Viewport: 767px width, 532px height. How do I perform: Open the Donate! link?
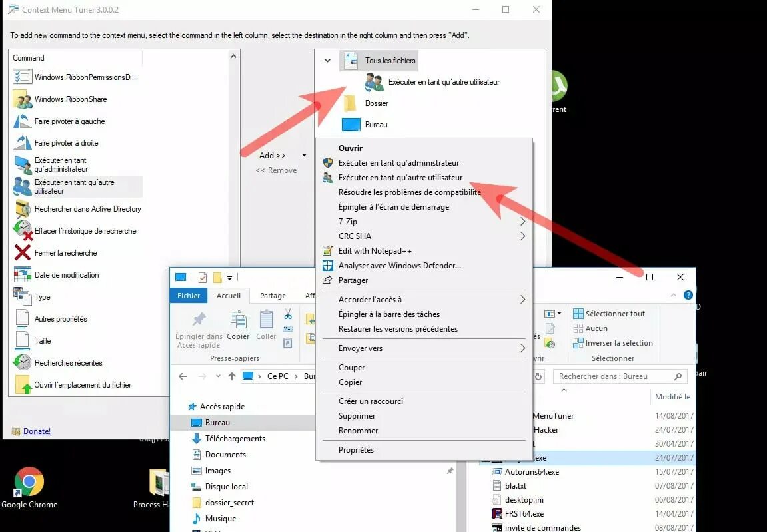(37, 431)
